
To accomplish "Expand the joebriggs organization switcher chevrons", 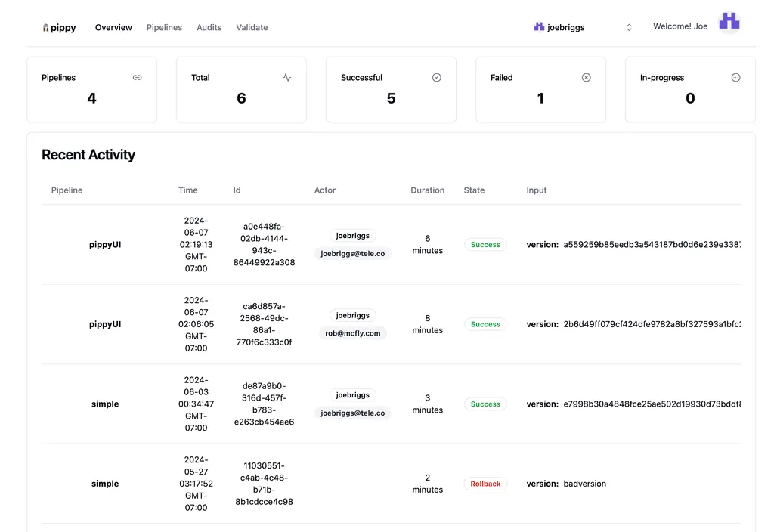I will pos(629,27).
